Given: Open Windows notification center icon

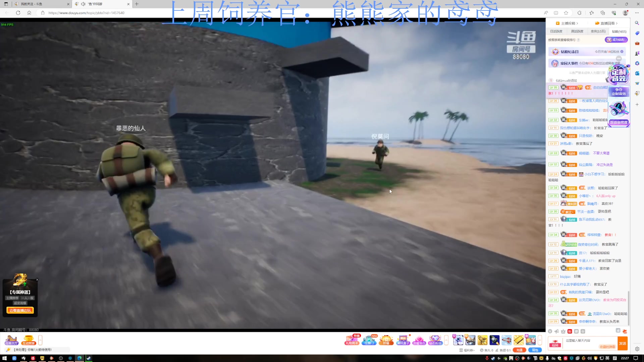Looking at the screenshot, I should [x=636, y=358].
